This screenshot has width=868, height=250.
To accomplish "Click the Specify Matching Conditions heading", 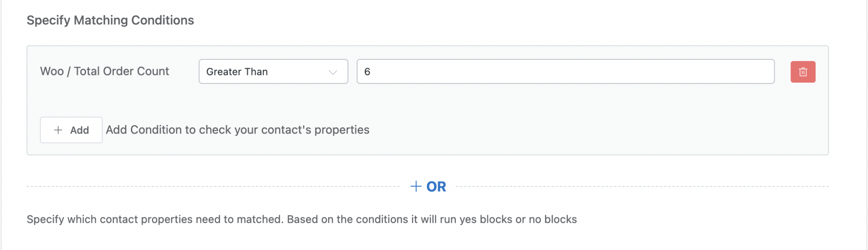I will [110, 20].
